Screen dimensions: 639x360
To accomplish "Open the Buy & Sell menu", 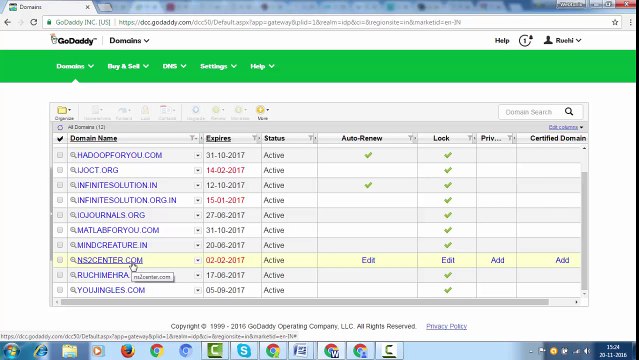I will click(128, 66).
